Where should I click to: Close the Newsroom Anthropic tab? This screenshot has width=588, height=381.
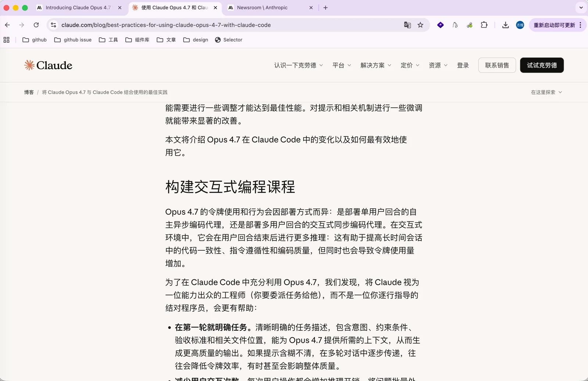(311, 8)
